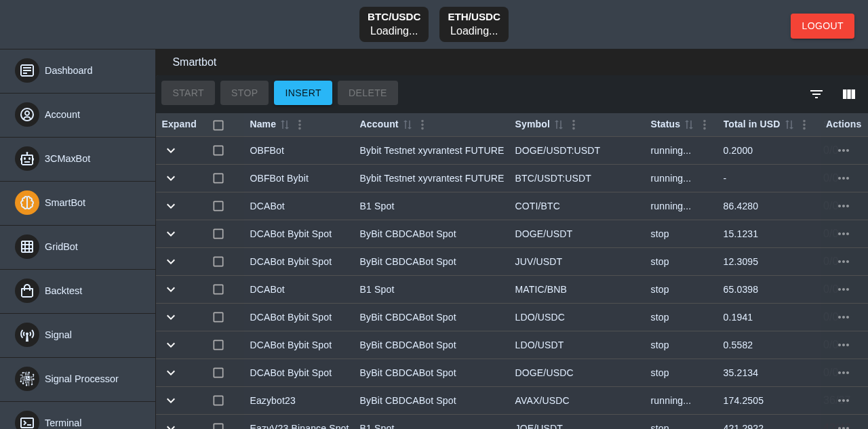
Task: Sort by Name column arrows
Action: click(x=285, y=125)
